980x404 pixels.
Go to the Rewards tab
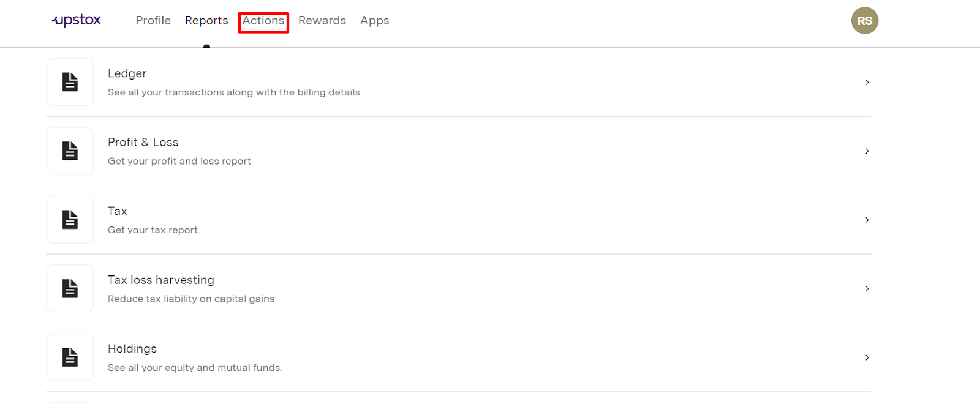tap(322, 21)
